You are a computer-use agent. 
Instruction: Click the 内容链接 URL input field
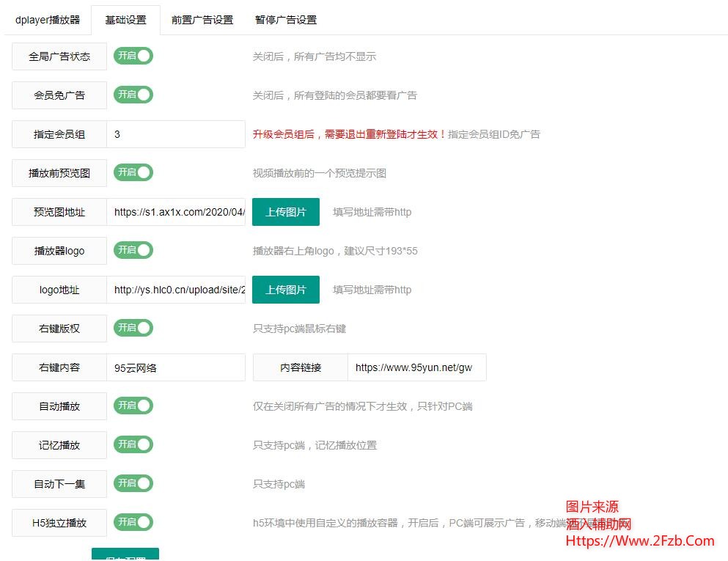(416, 367)
